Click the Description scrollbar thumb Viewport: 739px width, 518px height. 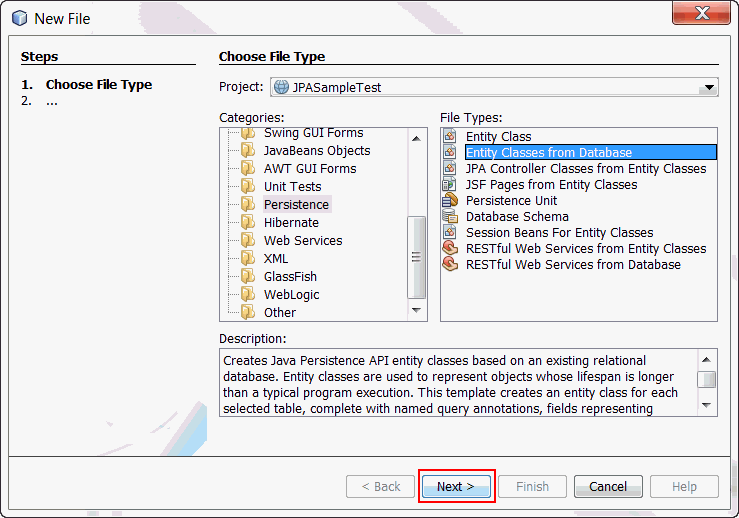706,379
